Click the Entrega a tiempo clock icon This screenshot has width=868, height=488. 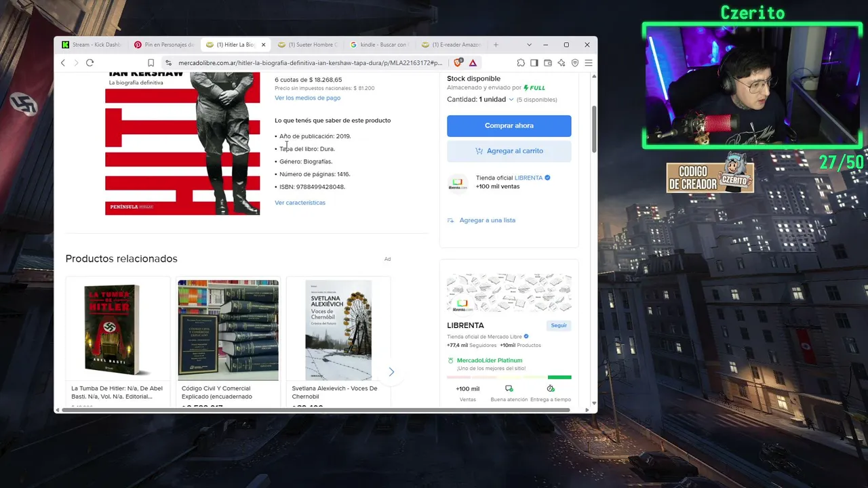click(x=551, y=388)
